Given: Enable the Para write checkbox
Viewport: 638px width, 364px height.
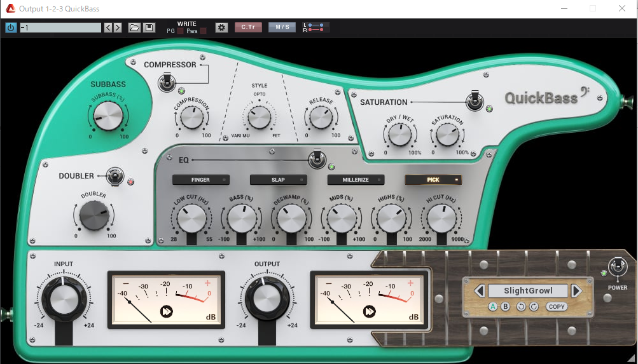Looking at the screenshot, I should pyautogui.click(x=203, y=31).
